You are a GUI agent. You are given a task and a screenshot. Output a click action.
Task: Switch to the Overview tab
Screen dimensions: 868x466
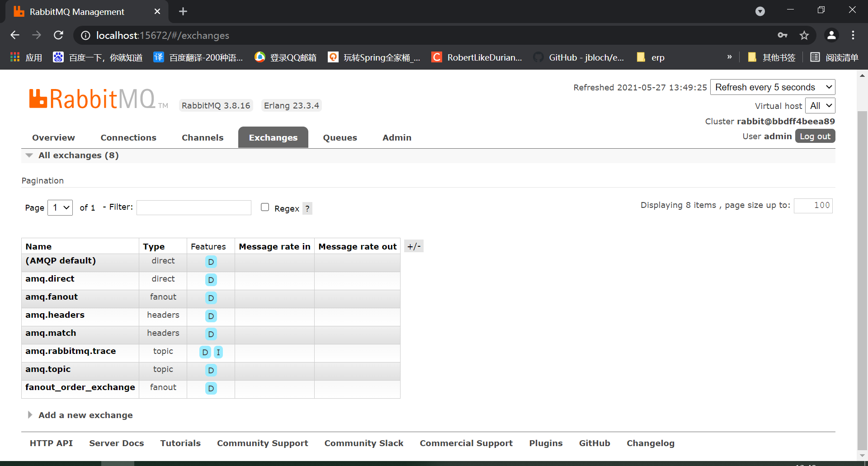coord(53,137)
